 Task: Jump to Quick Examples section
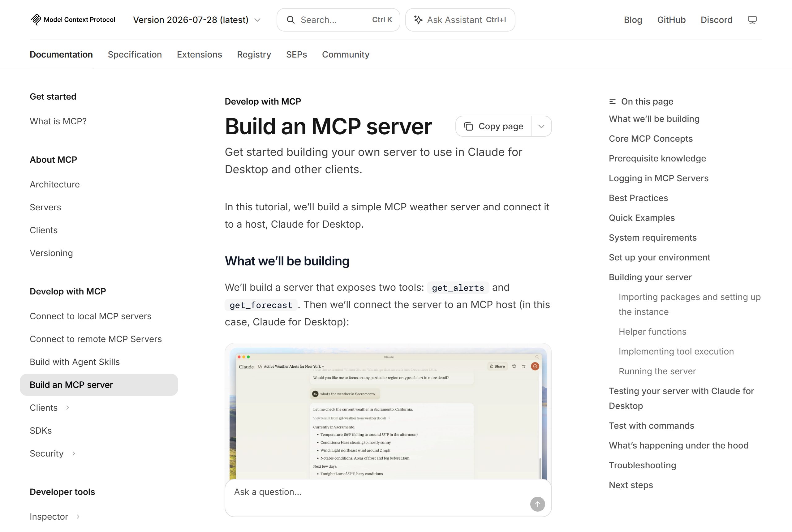coord(642,217)
